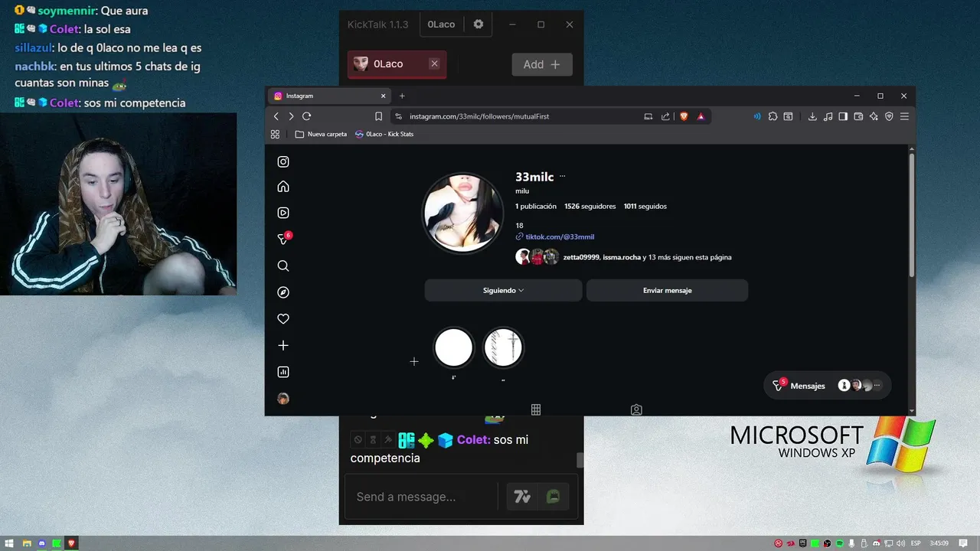Open Discord from the taskbar
980x551 pixels.
coord(41,543)
